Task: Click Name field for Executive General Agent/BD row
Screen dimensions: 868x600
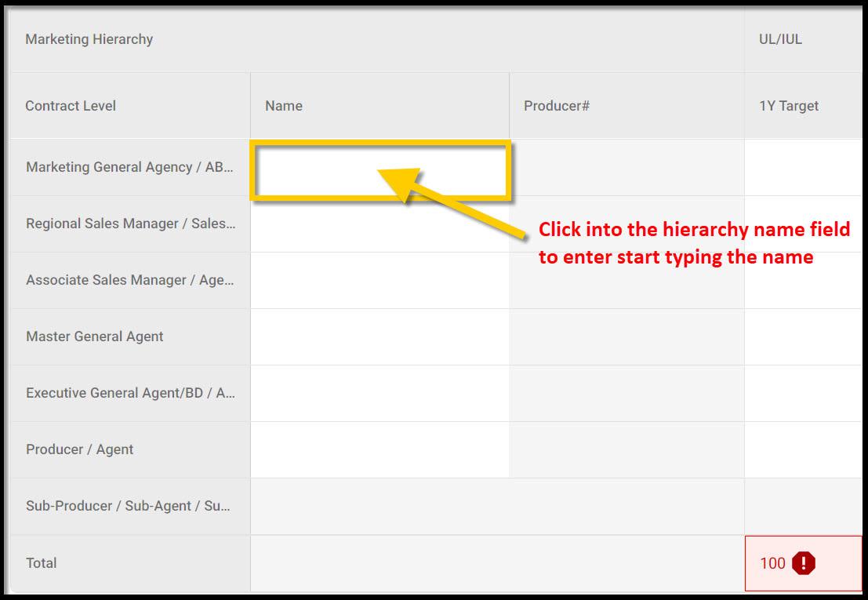Action: tap(380, 394)
